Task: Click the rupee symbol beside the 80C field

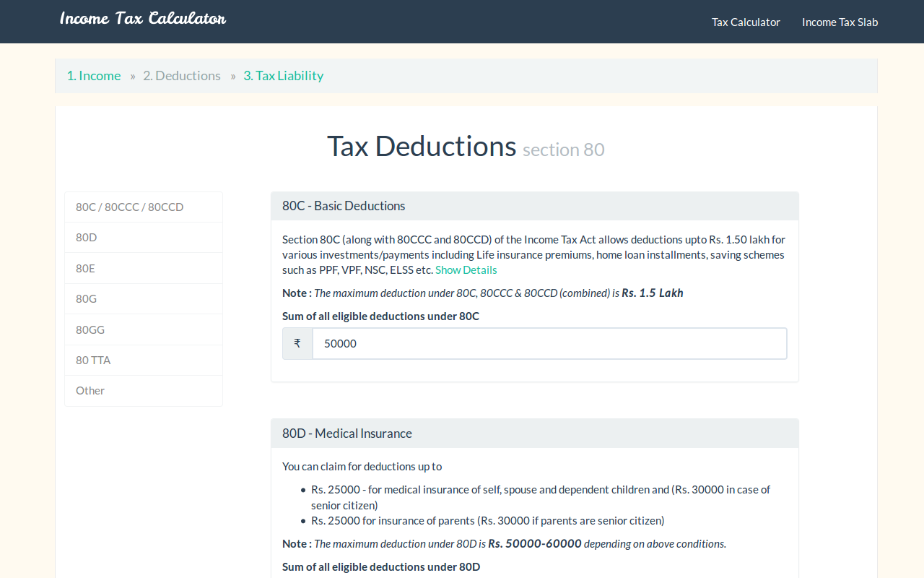Action: [297, 344]
